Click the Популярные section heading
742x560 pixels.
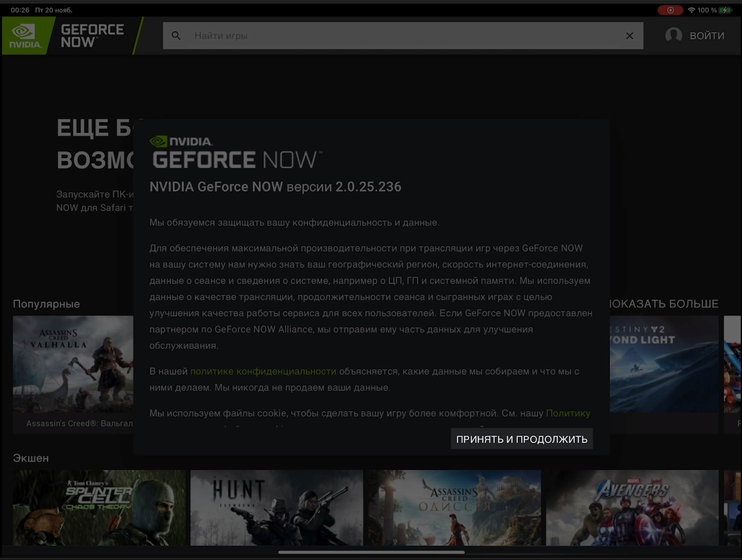[46, 304]
